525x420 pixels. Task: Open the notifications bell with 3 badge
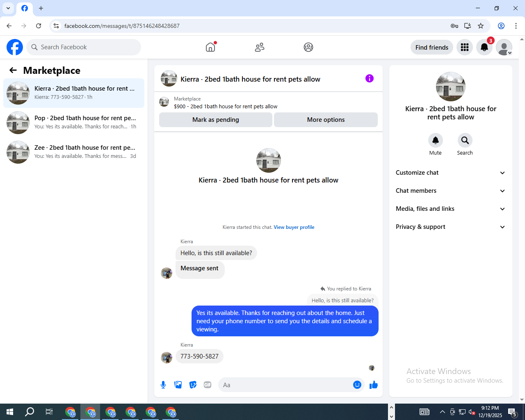click(x=484, y=47)
